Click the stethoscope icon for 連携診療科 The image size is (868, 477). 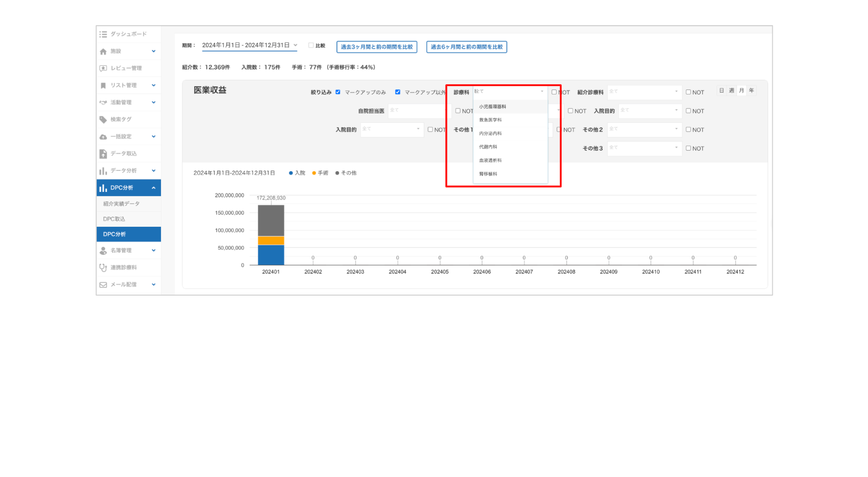pyautogui.click(x=103, y=268)
